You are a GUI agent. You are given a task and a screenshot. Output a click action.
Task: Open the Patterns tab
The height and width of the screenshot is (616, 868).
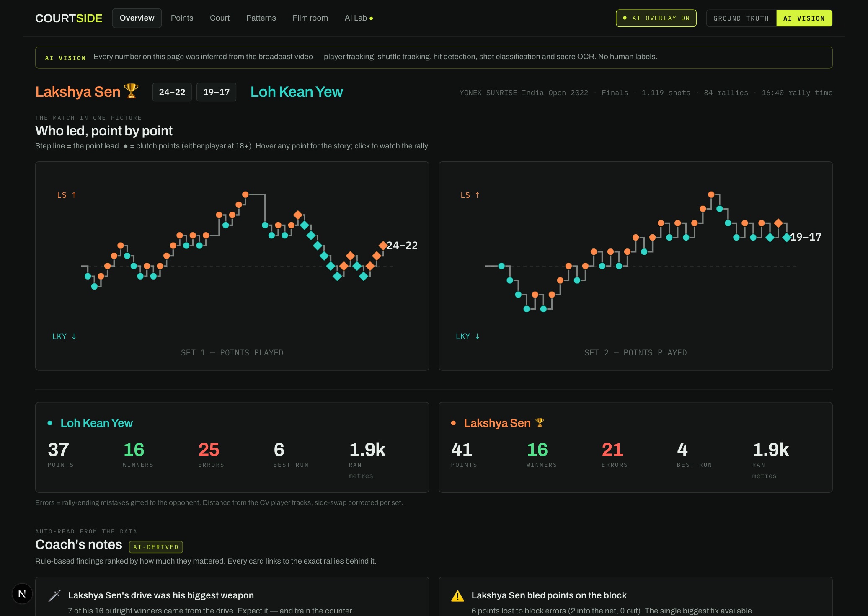click(x=261, y=18)
